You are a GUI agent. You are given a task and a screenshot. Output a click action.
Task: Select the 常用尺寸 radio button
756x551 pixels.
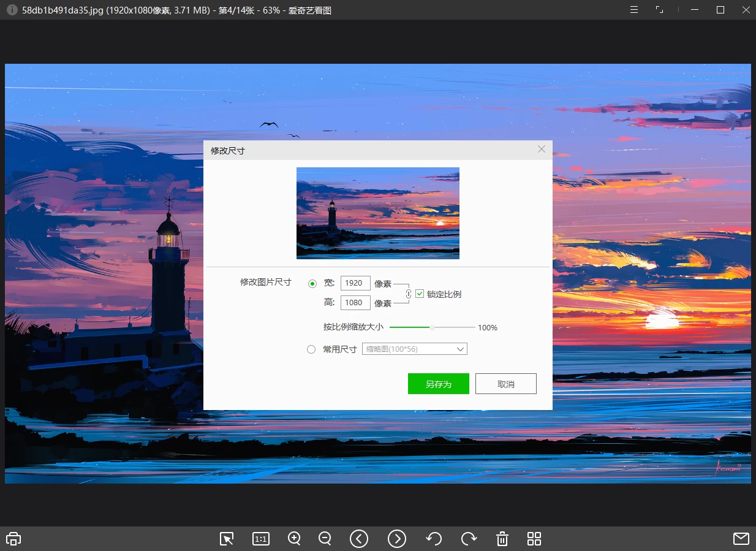click(x=312, y=349)
